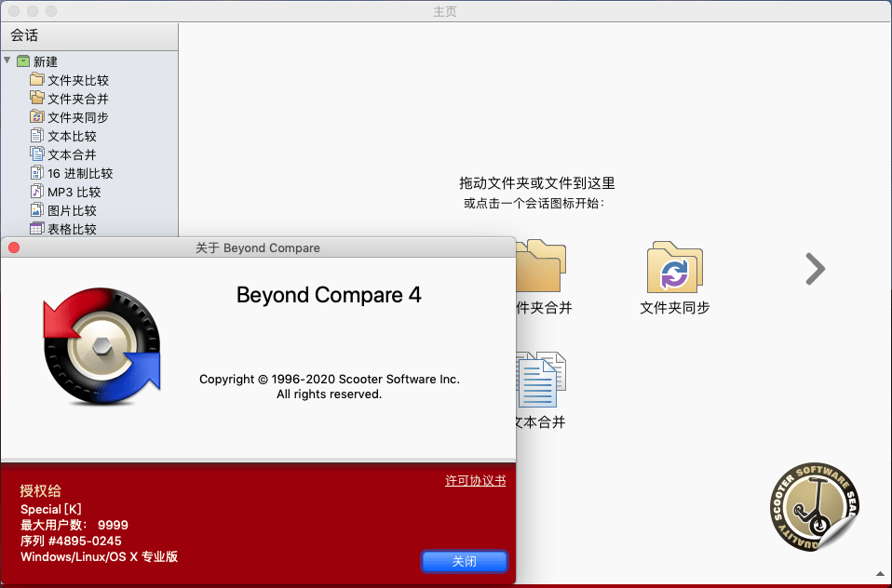Click the blue 关闭 button
This screenshot has width=892, height=588.
coord(465,562)
